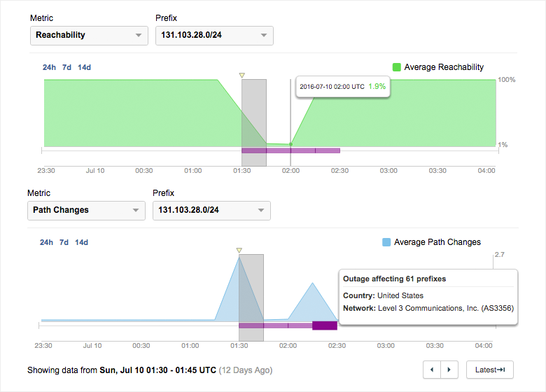Click the gray selected time window in Reachability chart
Screen dimensions: 546x392
coord(253,112)
